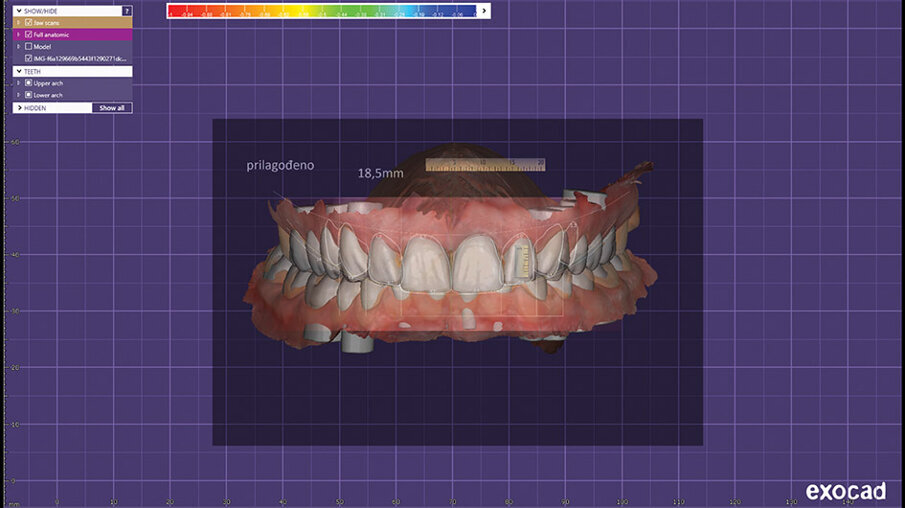Click the ruler image above the teeth
The width and height of the screenshot is (905, 508).
pos(485,164)
